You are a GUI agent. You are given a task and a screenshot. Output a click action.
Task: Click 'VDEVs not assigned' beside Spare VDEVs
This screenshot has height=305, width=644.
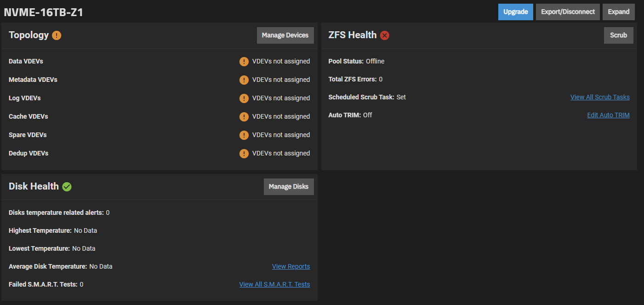tap(281, 135)
